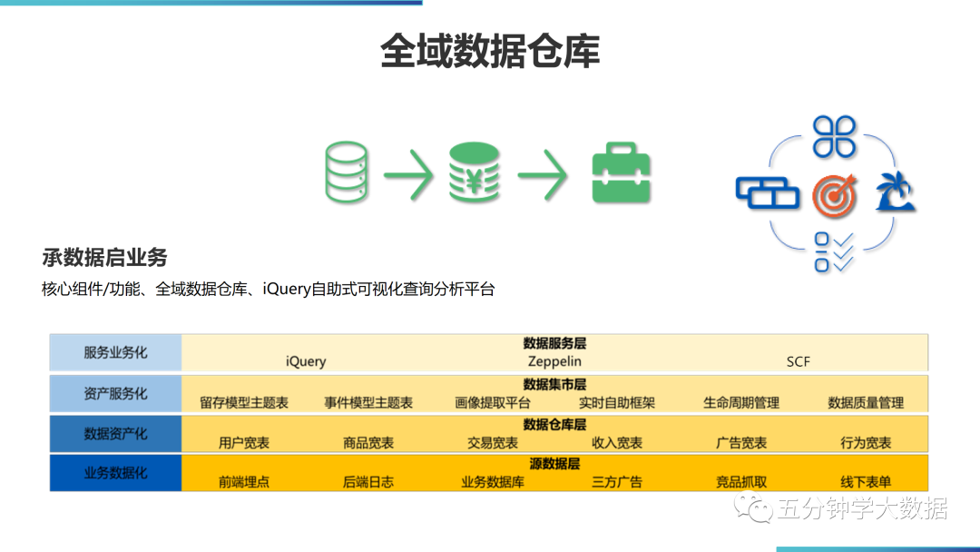Viewport: 980px width, 552px height.
Task: Click the first green arrow after database
Action: (x=408, y=172)
